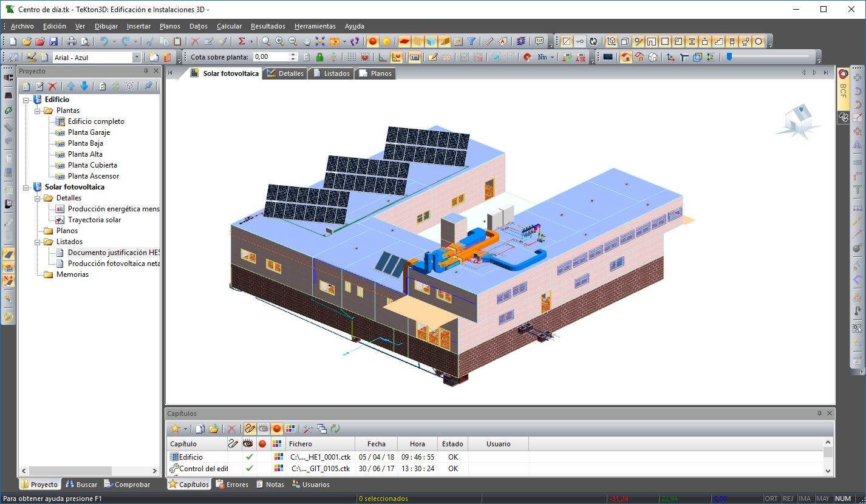Open the Arial - Azul font dropdown
The image size is (866, 504).
137,57
